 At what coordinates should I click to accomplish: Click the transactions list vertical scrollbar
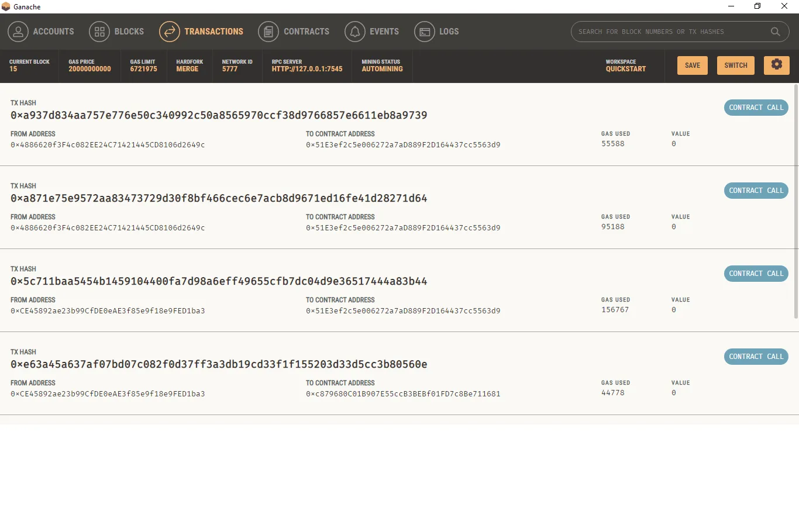796,202
